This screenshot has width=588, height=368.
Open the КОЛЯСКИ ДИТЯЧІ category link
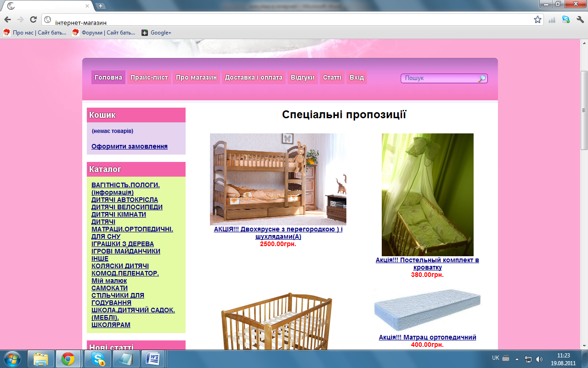(x=120, y=266)
